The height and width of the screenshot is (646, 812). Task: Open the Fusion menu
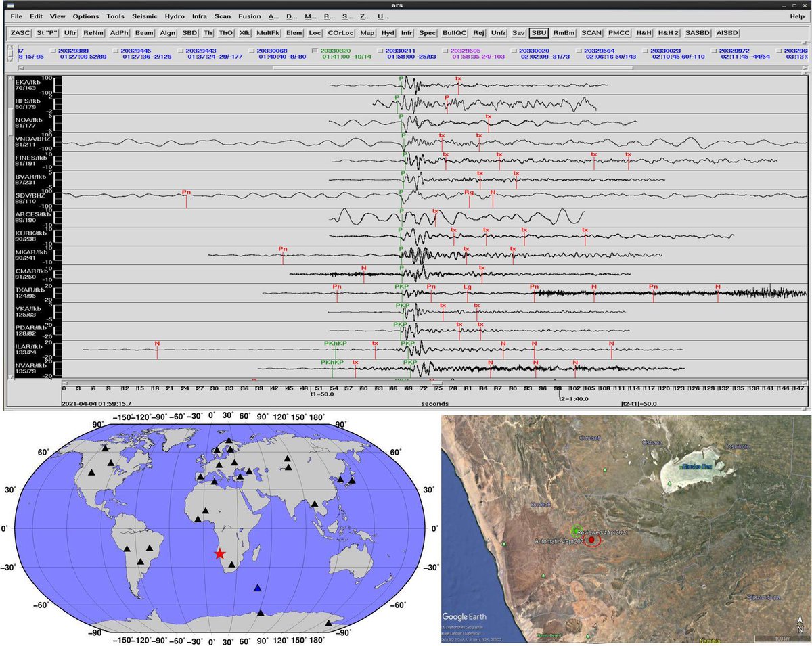249,16
